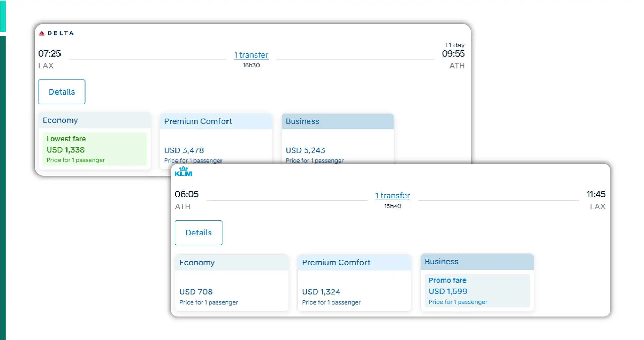Screen dimensions: 644x340
Task: Click the Lowest fare green label
Action: click(x=66, y=139)
